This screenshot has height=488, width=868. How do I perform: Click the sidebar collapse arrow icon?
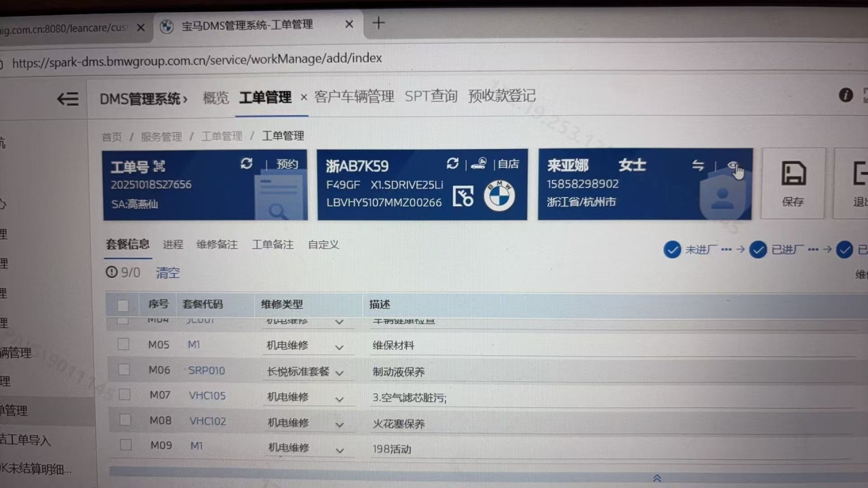68,99
